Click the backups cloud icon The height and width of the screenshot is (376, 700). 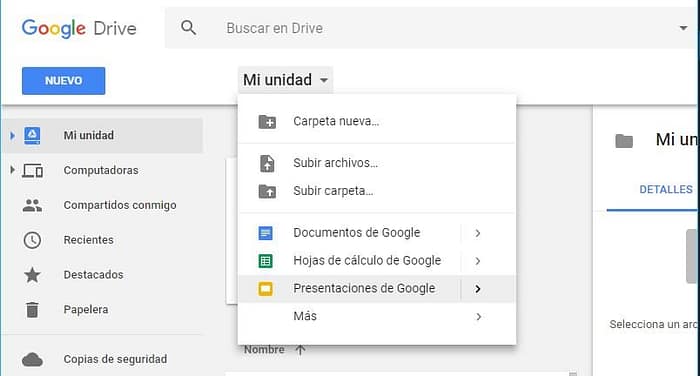33,359
